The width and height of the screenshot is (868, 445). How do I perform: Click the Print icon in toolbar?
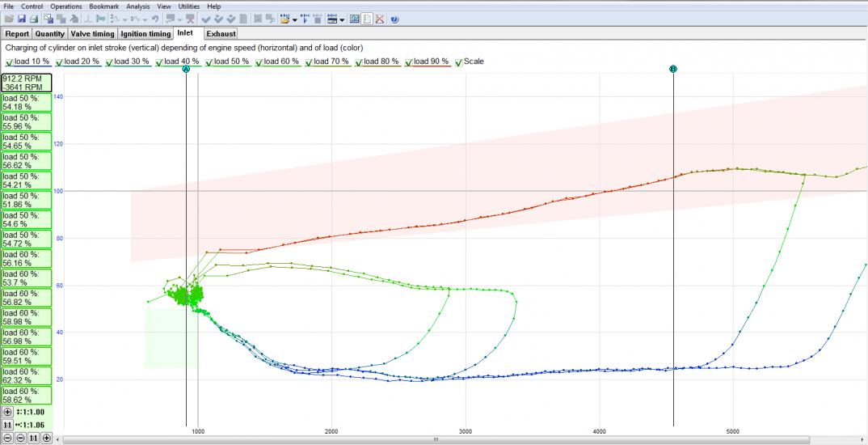click(x=34, y=19)
